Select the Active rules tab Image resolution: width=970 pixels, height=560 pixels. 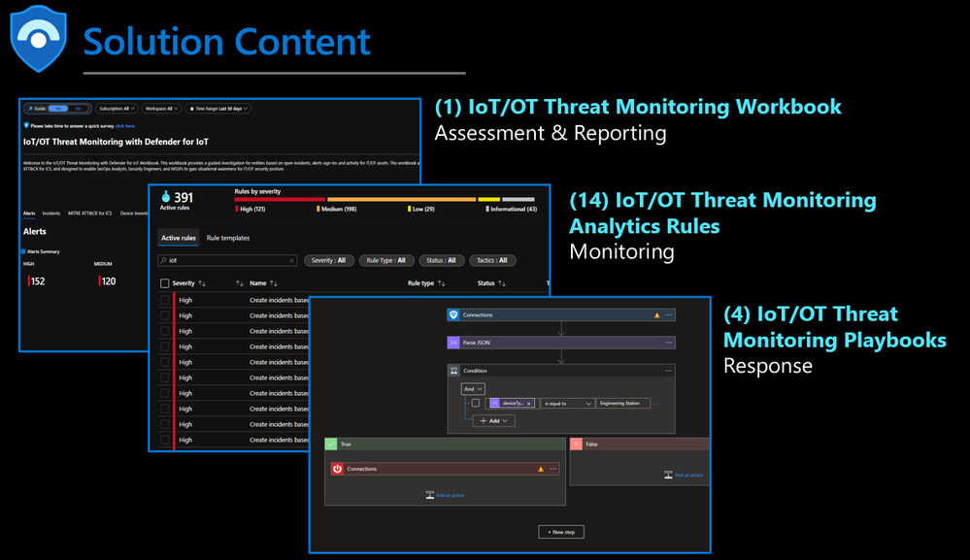178,238
